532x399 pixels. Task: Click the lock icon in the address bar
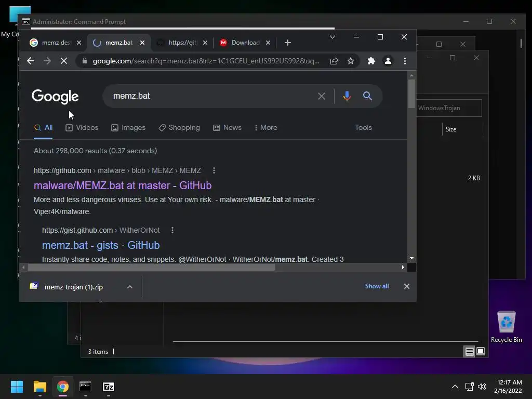[85, 61]
